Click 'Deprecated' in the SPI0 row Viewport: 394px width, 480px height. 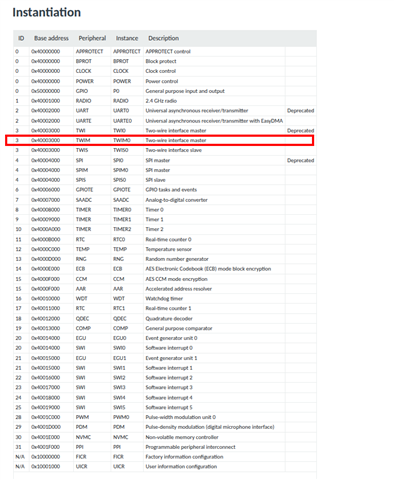click(x=301, y=160)
